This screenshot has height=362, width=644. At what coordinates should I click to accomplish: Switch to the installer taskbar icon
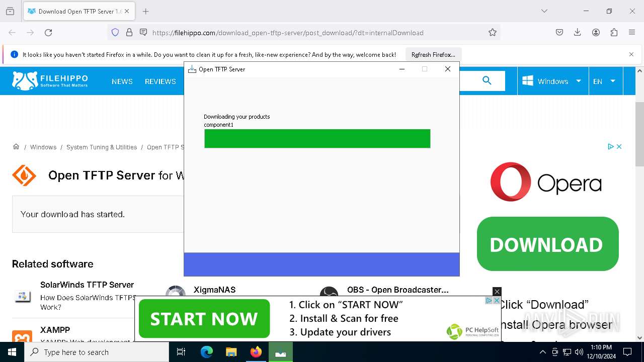[280, 352]
